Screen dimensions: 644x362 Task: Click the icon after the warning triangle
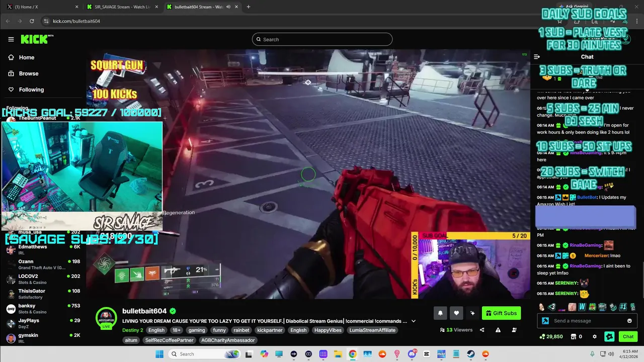click(514, 330)
